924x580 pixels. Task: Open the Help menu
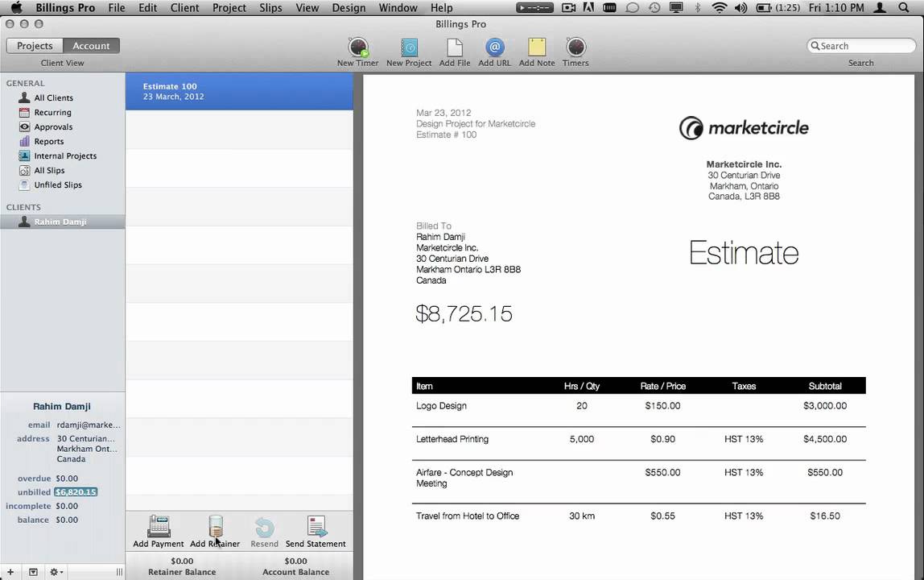coord(441,8)
